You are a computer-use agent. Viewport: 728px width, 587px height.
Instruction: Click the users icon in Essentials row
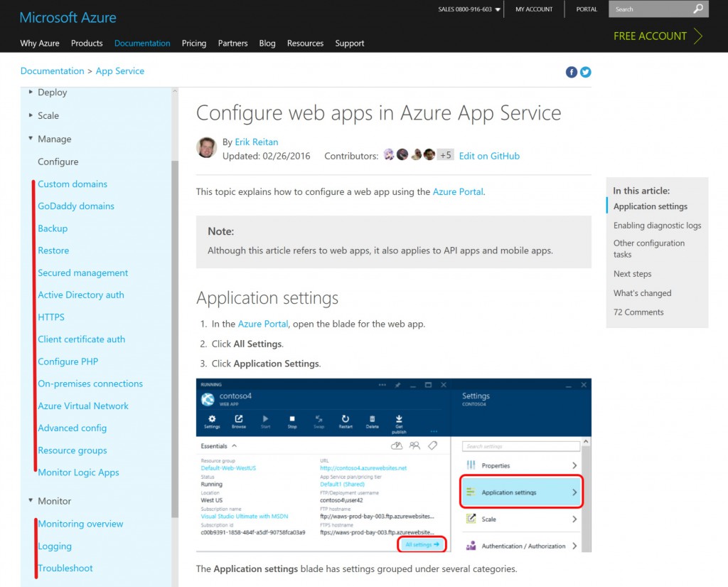pos(414,445)
